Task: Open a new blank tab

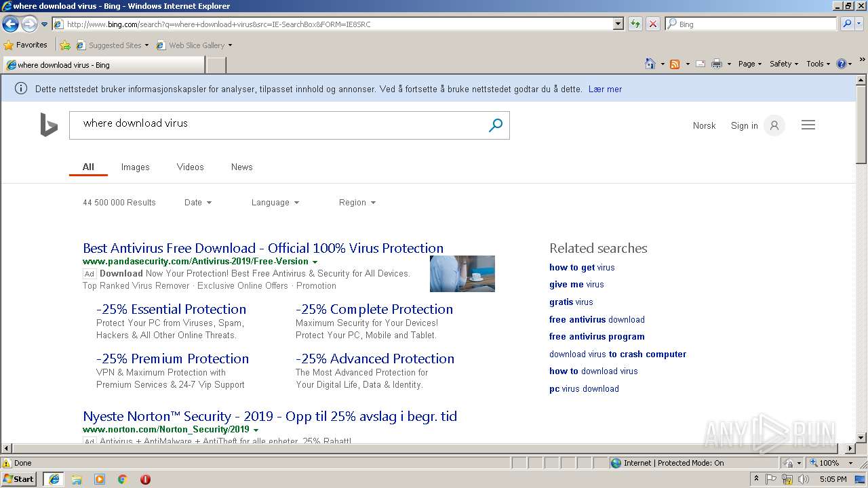Action: point(216,65)
